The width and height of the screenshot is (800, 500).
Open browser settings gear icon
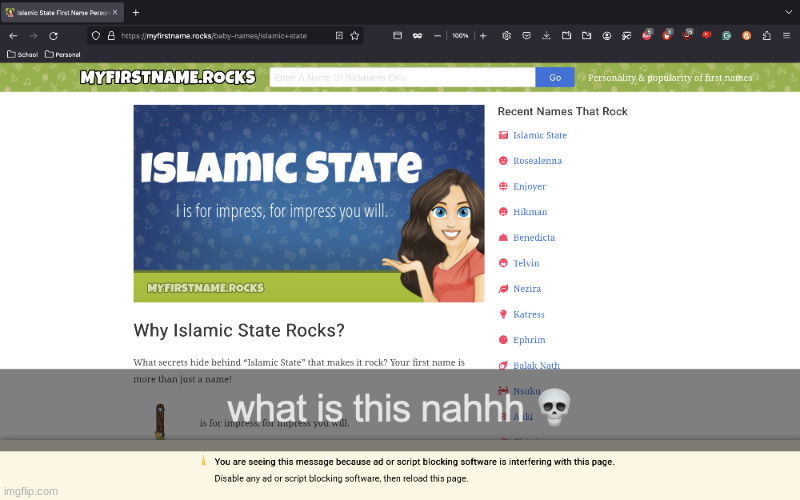point(506,35)
